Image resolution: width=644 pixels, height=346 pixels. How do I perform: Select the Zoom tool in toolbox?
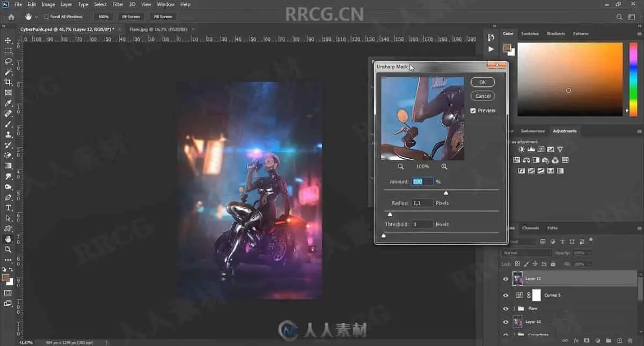point(8,249)
